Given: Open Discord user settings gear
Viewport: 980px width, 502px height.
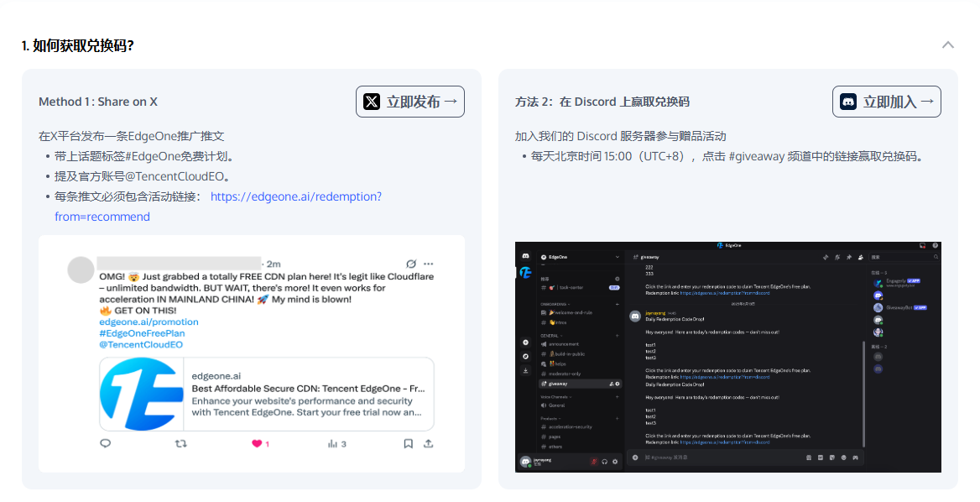Looking at the screenshot, I should point(615,462).
